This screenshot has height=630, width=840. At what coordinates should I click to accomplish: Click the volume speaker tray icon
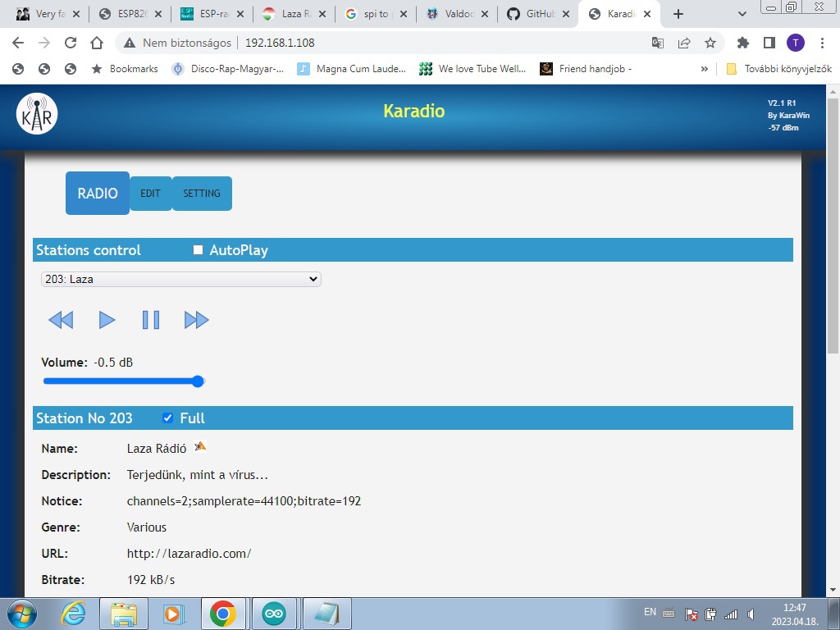click(x=751, y=614)
